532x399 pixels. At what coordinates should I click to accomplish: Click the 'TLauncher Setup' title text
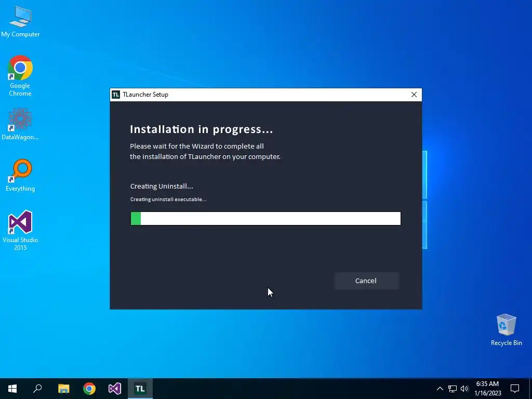pyautogui.click(x=145, y=95)
